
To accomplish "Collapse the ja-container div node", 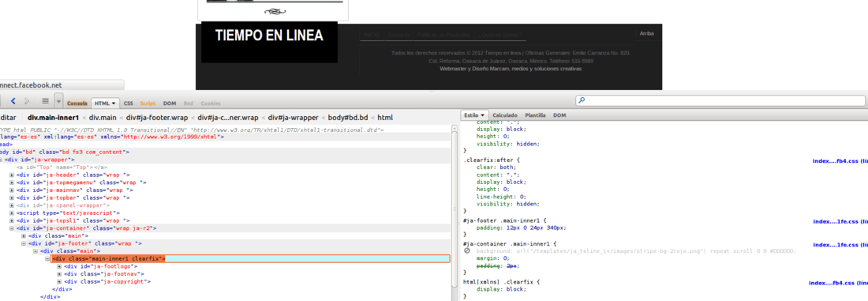I will click(12, 228).
